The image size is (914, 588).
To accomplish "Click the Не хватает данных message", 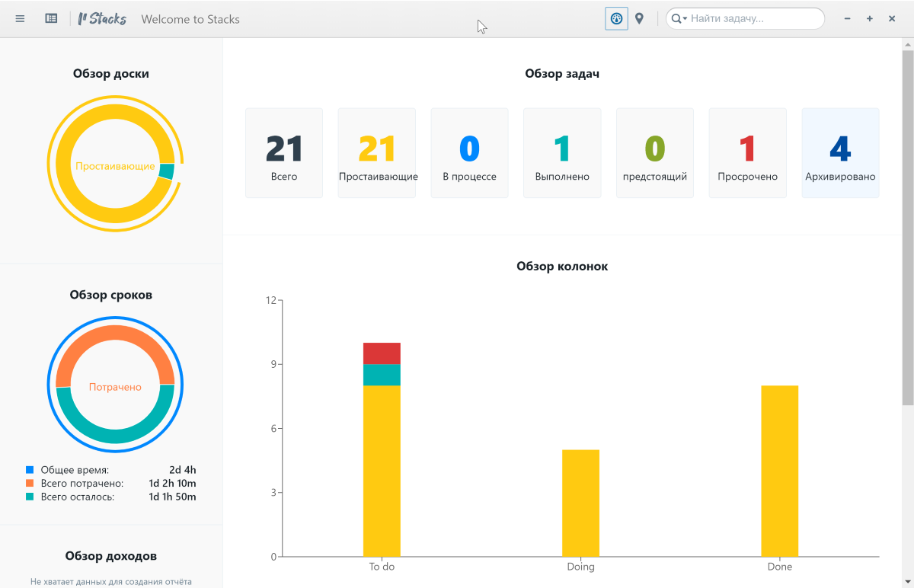I will [x=111, y=582].
